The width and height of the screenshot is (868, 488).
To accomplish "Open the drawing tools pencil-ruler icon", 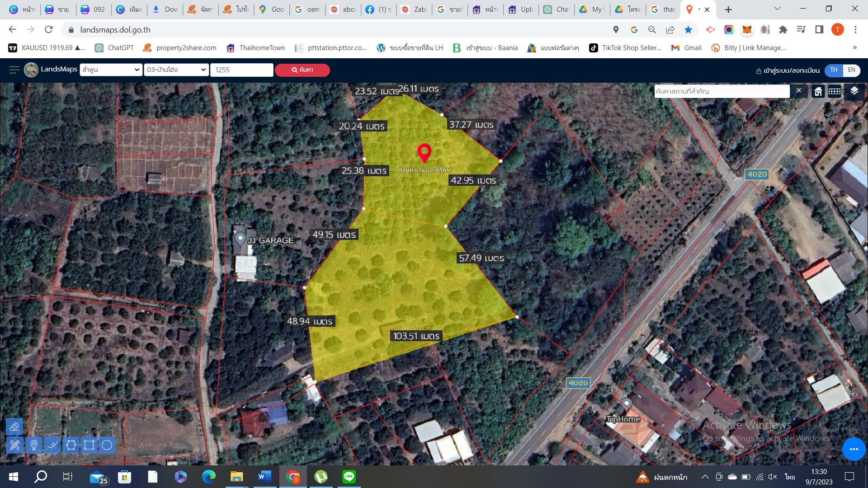I will point(14,445).
